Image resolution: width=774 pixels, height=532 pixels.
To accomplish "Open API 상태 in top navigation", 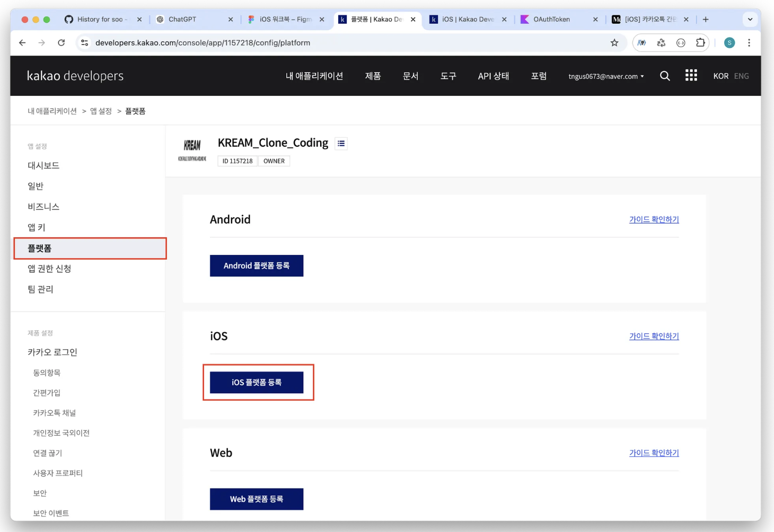I will click(494, 76).
